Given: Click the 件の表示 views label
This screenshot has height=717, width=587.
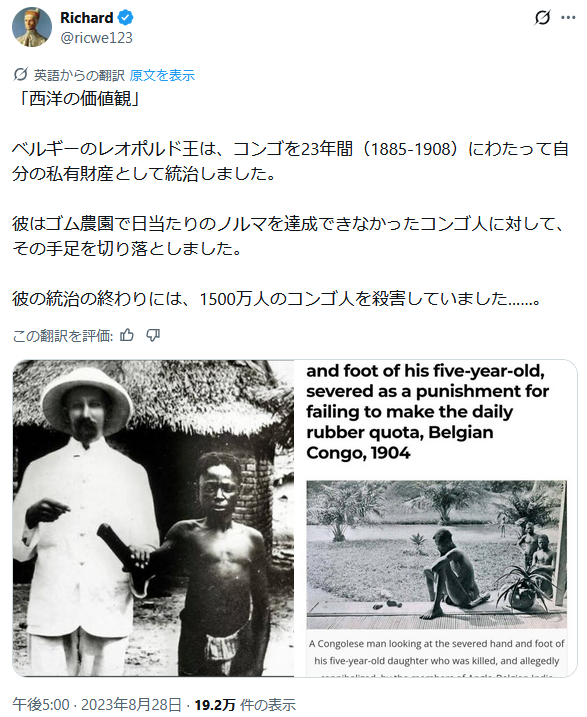Looking at the screenshot, I should tap(268, 705).
